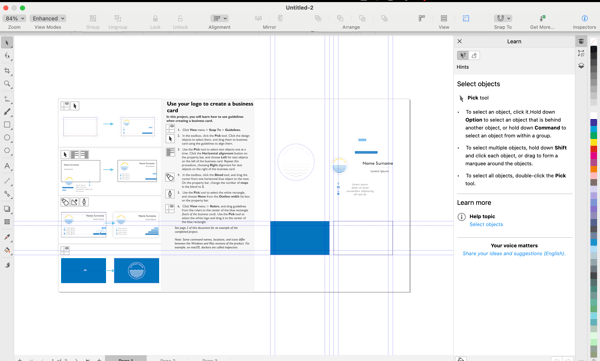Click the horizontal Mirror icon
Viewport: 600px width, 361px height.
[x=258, y=18]
